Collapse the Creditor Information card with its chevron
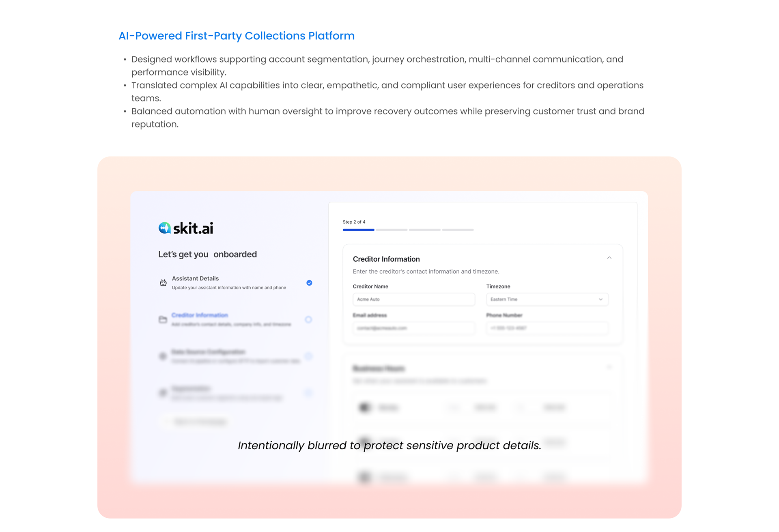 (x=609, y=258)
